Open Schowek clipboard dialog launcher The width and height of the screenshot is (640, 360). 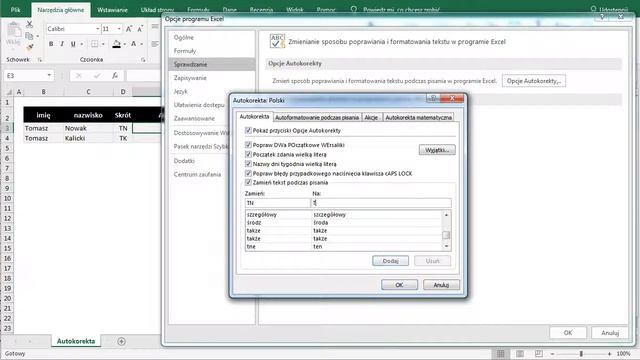pos(40,60)
